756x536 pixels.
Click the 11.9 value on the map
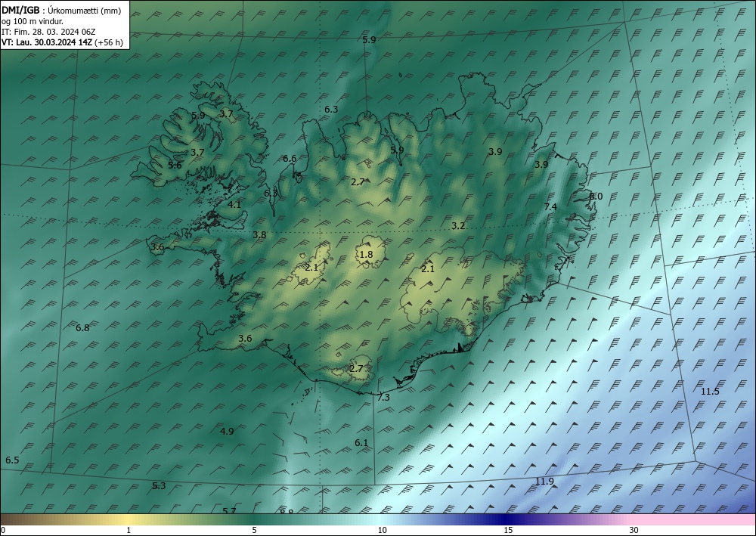[x=544, y=481]
